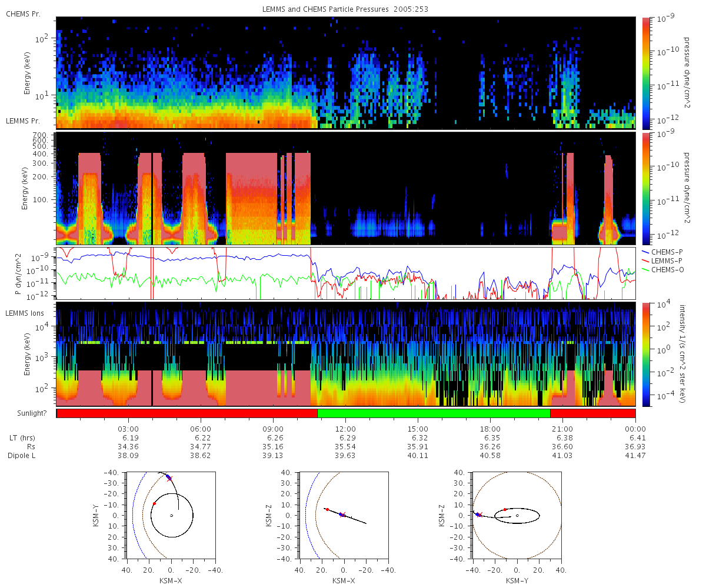Select the 21:00 time tick label
706x588 pixels.
(x=563, y=429)
